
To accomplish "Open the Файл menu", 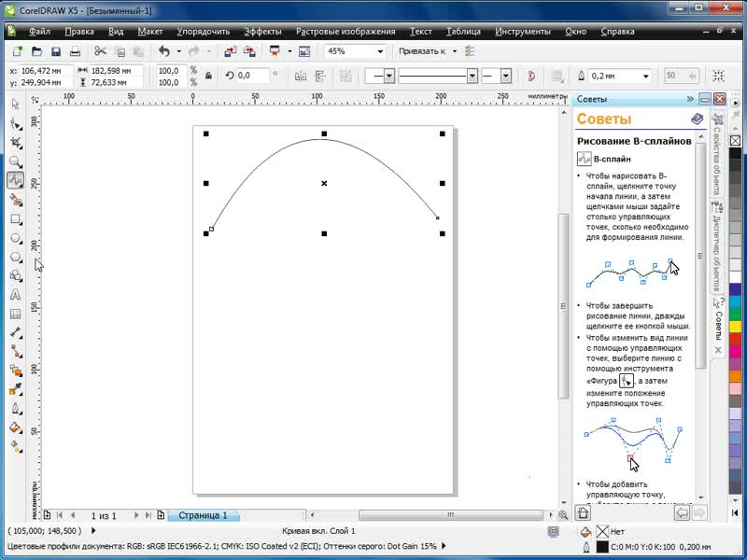I will coord(39,32).
